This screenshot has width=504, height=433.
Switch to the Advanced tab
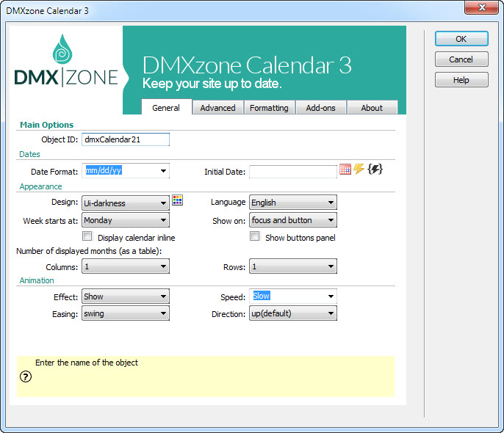point(217,108)
